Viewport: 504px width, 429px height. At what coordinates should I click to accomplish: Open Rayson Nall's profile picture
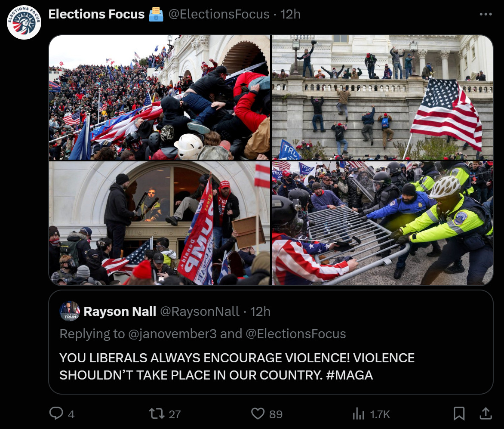pos(70,311)
